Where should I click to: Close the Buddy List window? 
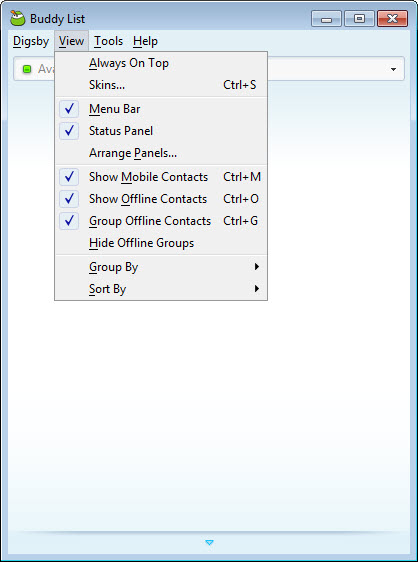393,19
